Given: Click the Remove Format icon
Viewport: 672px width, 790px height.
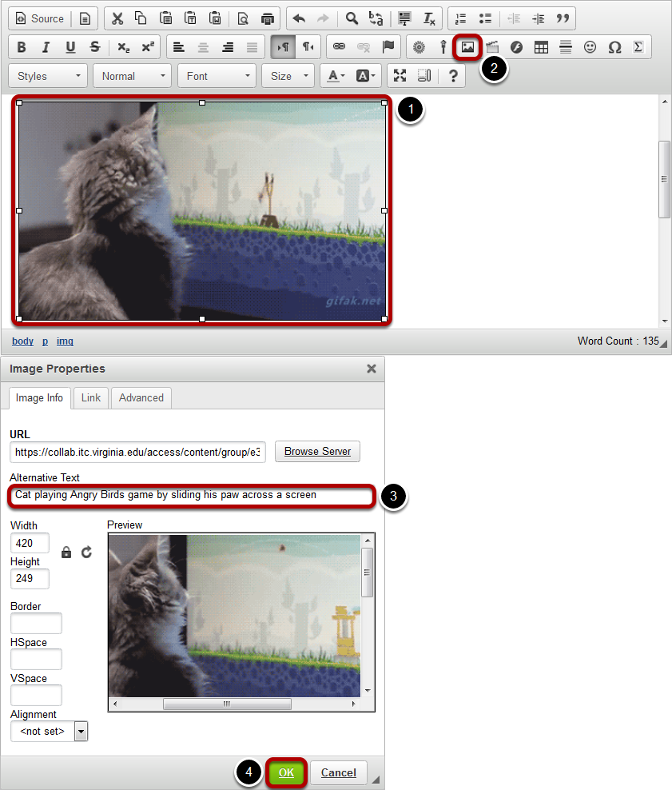Looking at the screenshot, I should pyautogui.click(x=429, y=18).
